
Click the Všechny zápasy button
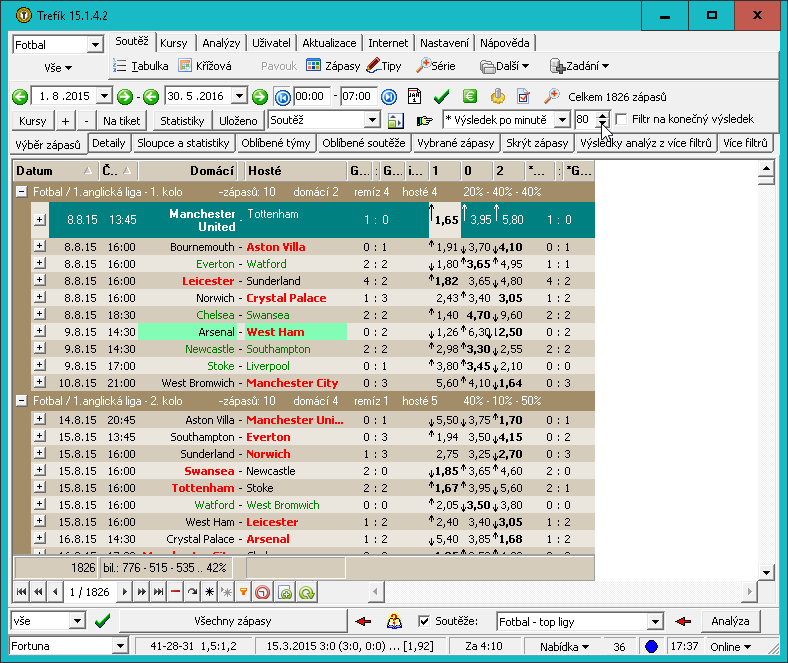233,621
